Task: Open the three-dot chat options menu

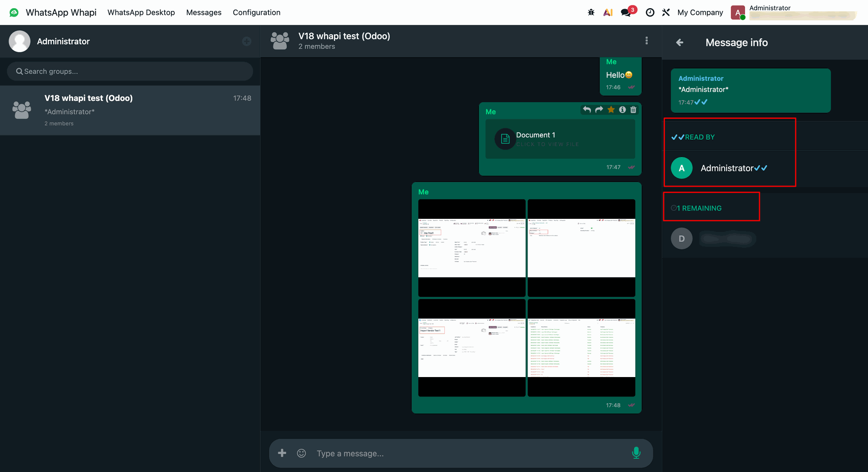Action: click(646, 41)
